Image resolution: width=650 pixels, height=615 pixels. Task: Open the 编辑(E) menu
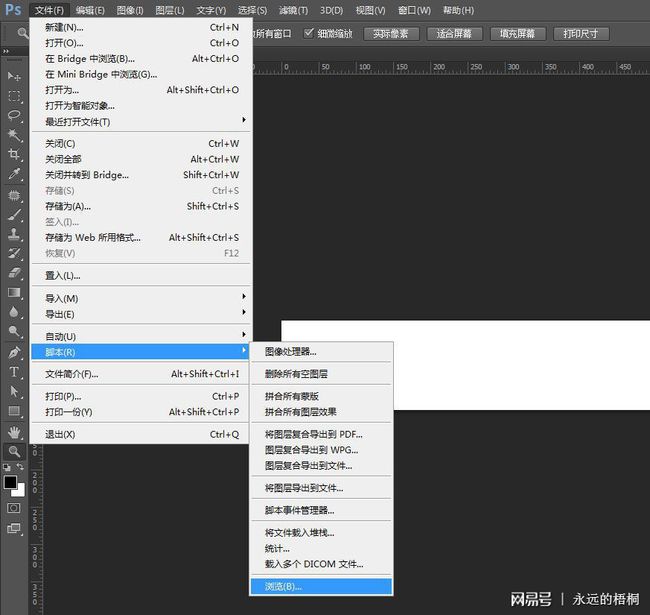90,10
